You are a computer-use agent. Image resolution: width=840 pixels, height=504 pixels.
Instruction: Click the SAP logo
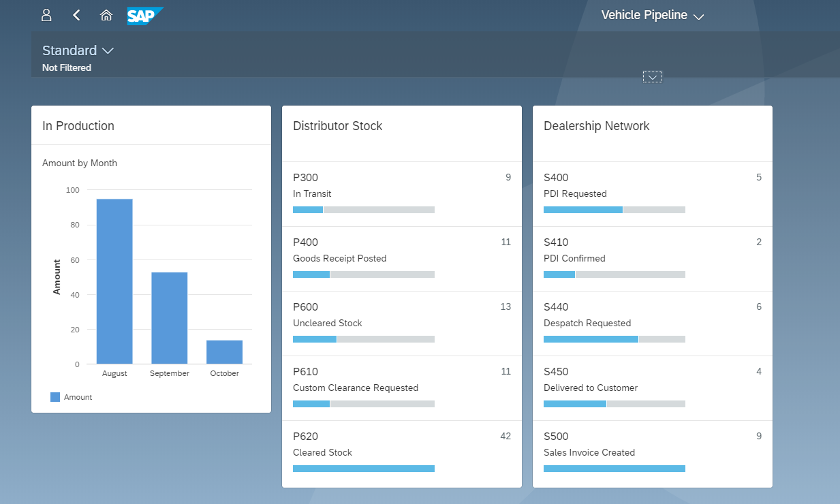[x=145, y=16]
